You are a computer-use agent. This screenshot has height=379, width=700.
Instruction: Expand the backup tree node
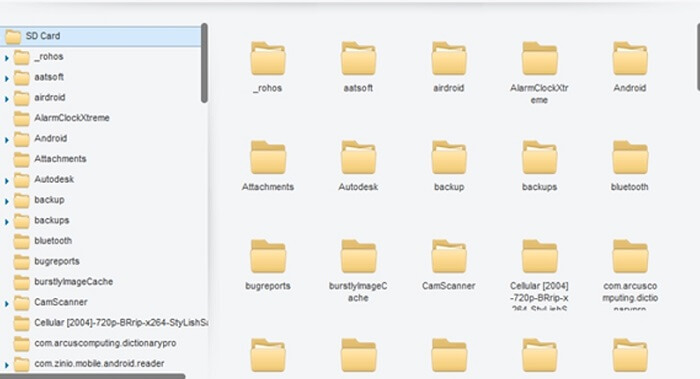pos(7,201)
